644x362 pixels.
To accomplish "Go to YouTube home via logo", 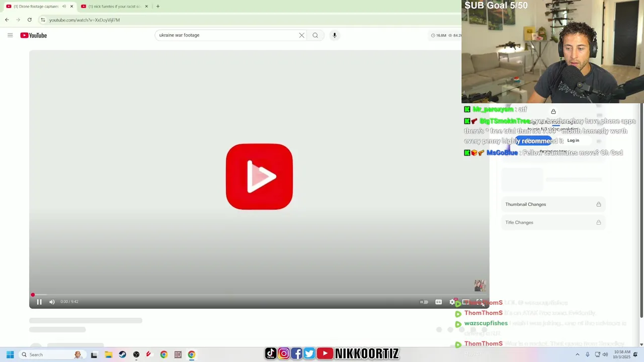I will tap(34, 35).
